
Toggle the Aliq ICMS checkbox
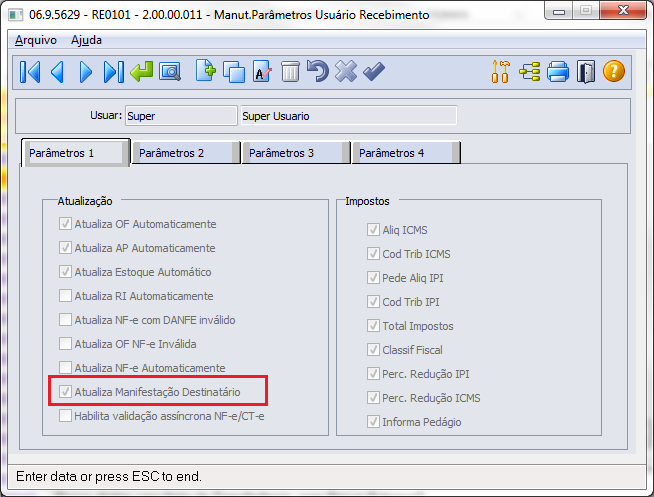373,230
